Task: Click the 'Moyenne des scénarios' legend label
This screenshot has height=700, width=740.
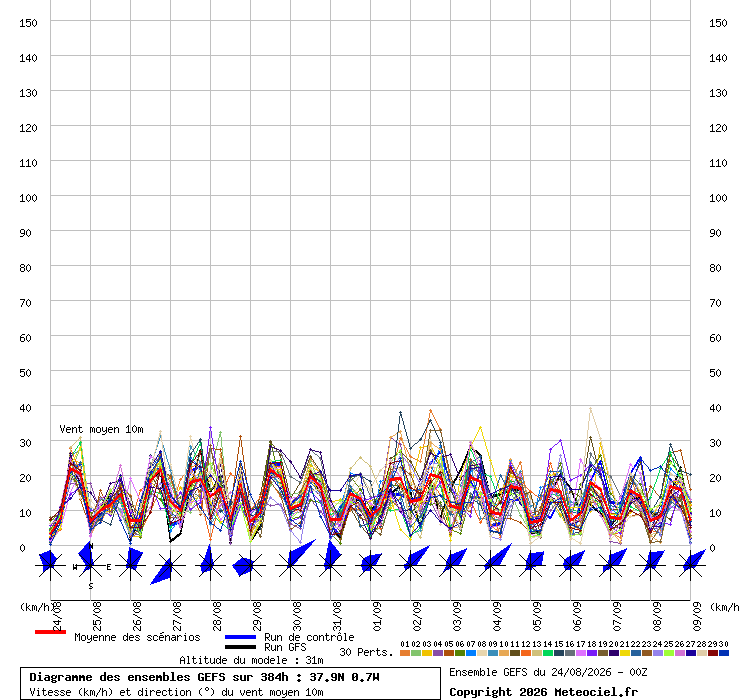Action: coord(137,637)
